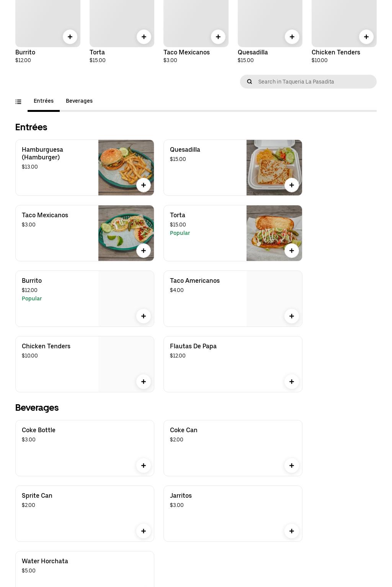392x587 pixels.
Task: Click plus icon on Jarritos card
Action: click(x=292, y=531)
